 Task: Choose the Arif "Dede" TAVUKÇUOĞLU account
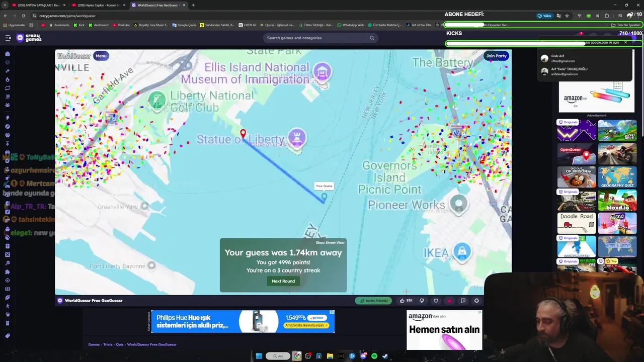click(584, 71)
